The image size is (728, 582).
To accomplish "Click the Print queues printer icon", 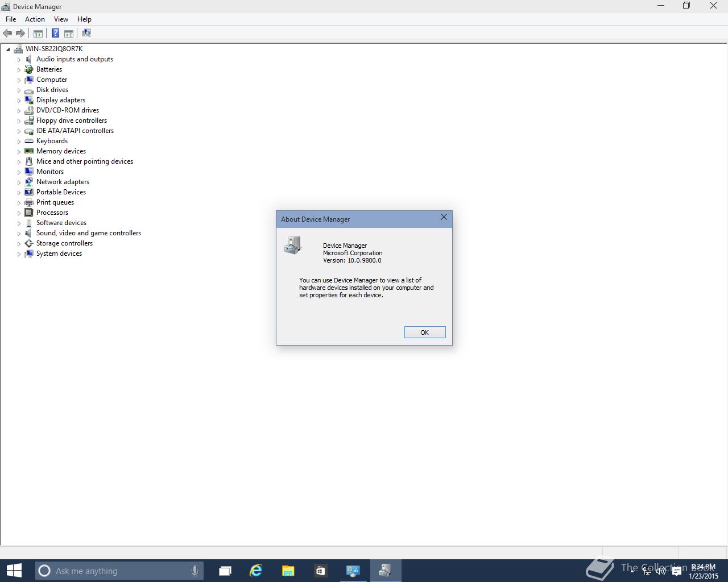I will [29, 202].
